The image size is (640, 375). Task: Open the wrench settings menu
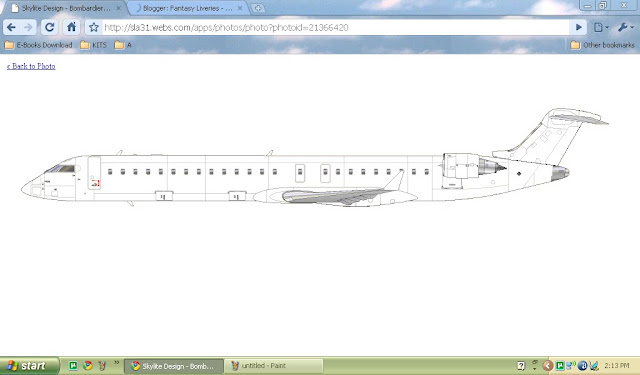[x=625, y=27]
